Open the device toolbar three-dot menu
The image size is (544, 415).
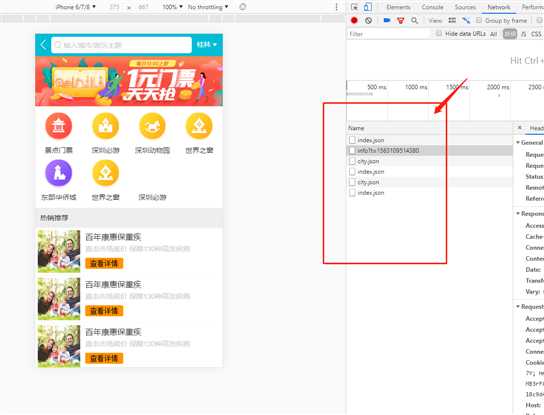pyautogui.click(x=336, y=7)
